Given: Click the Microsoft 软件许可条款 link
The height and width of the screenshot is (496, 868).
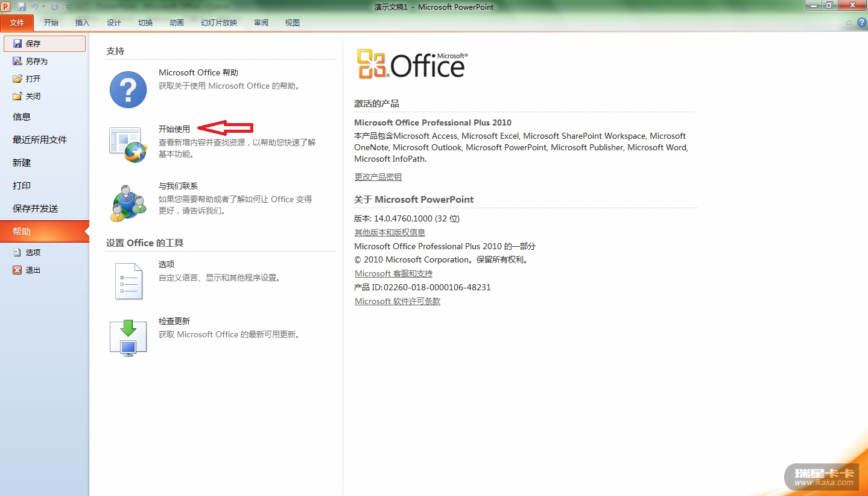Looking at the screenshot, I should point(398,301).
